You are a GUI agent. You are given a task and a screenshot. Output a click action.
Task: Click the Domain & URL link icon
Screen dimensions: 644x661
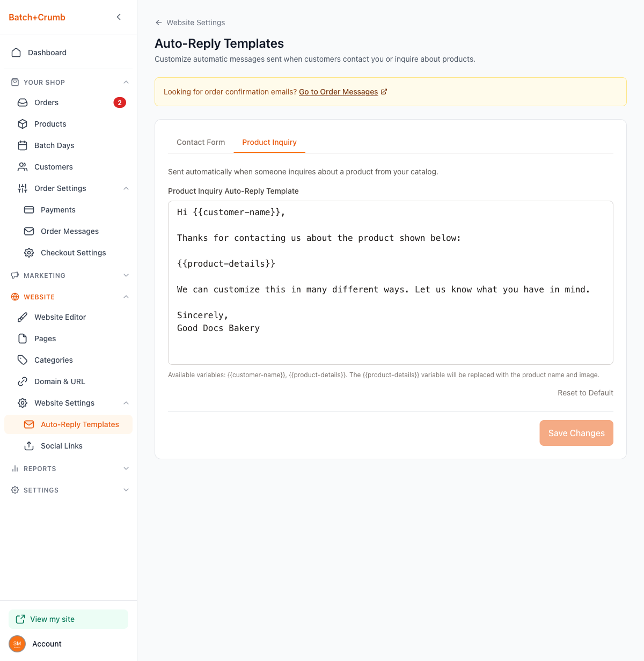point(23,381)
